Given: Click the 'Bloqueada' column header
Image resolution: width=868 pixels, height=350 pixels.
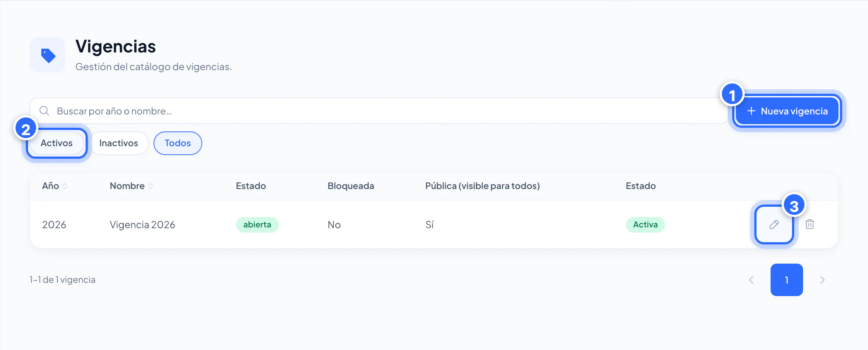Looking at the screenshot, I should (351, 186).
